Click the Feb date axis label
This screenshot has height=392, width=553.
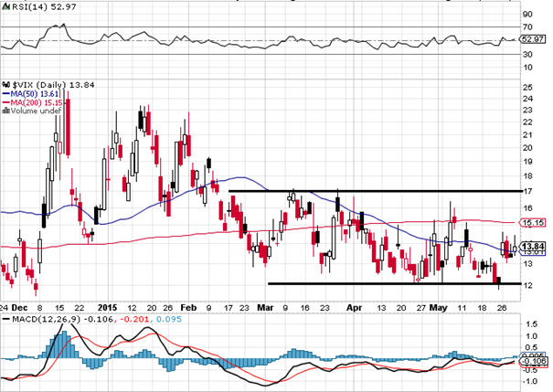click(x=188, y=308)
